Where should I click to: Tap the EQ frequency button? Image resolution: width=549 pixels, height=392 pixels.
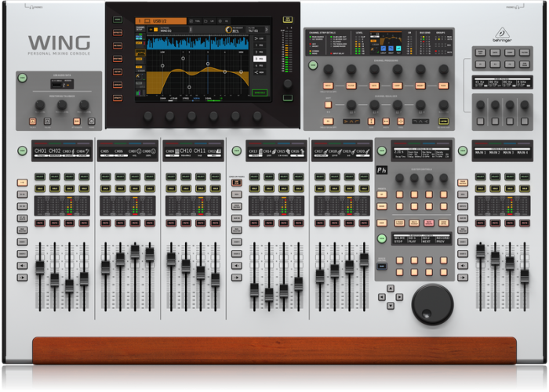coord(401,121)
